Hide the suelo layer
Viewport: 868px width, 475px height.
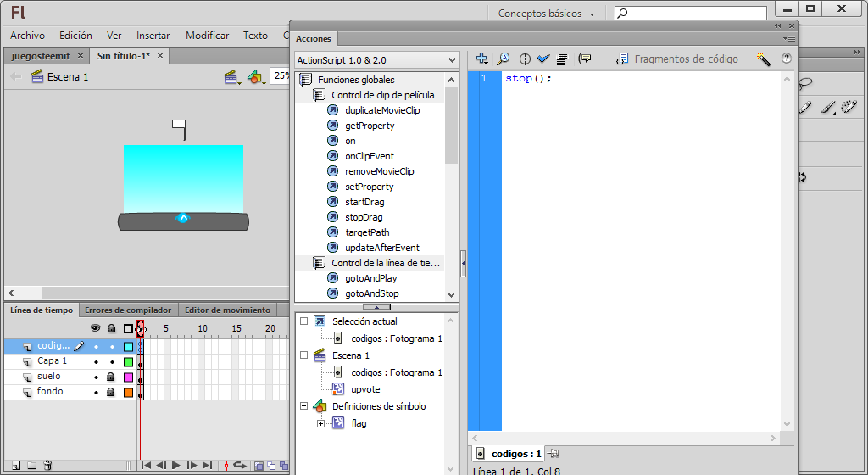coord(96,377)
